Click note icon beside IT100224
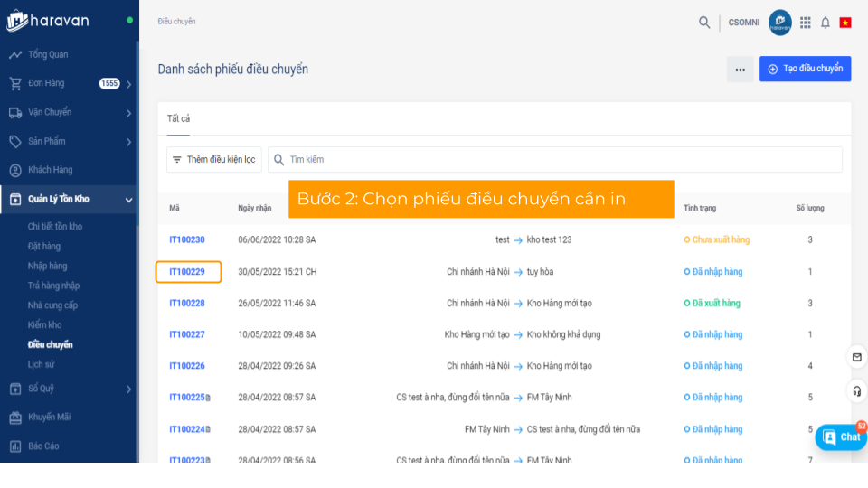Screen dimensions: 868x488 [x=208, y=429]
